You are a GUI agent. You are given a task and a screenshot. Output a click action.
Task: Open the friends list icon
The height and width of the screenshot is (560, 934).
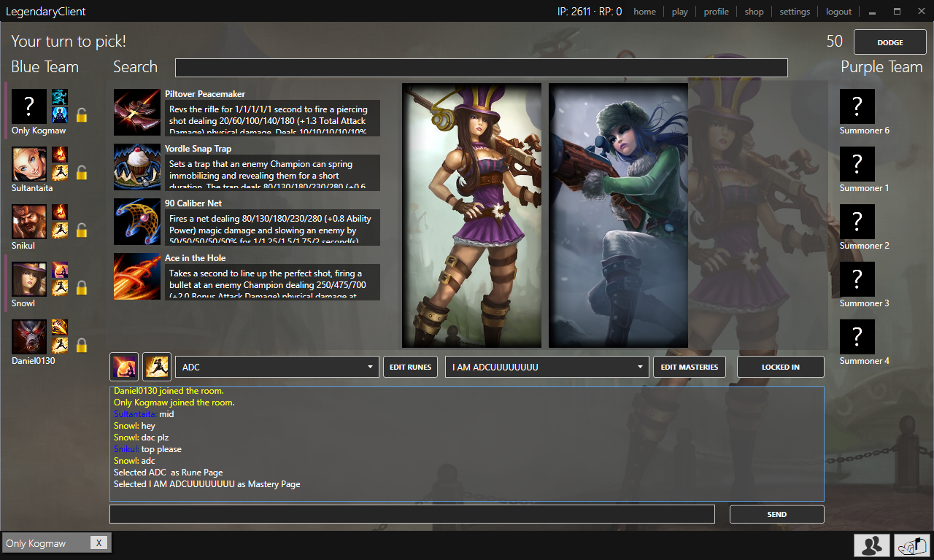tap(872, 545)
